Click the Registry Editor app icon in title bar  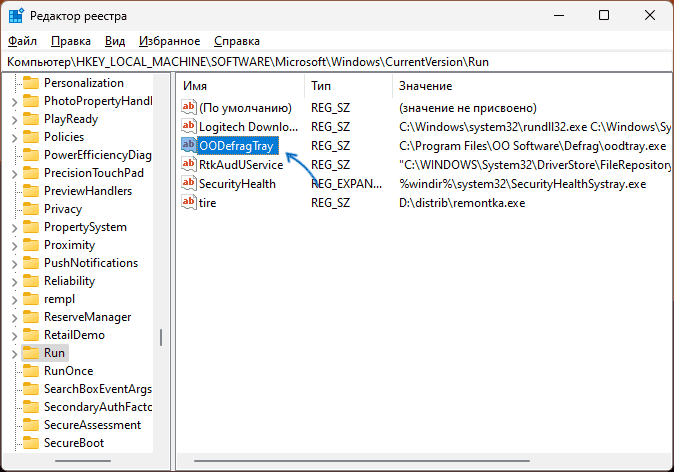click(17, 15)
